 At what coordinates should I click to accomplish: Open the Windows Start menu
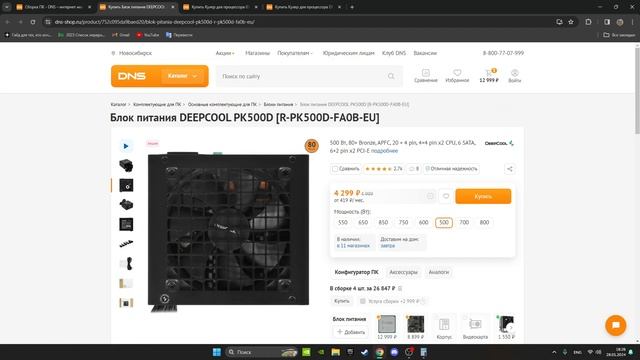coord(217,352)
